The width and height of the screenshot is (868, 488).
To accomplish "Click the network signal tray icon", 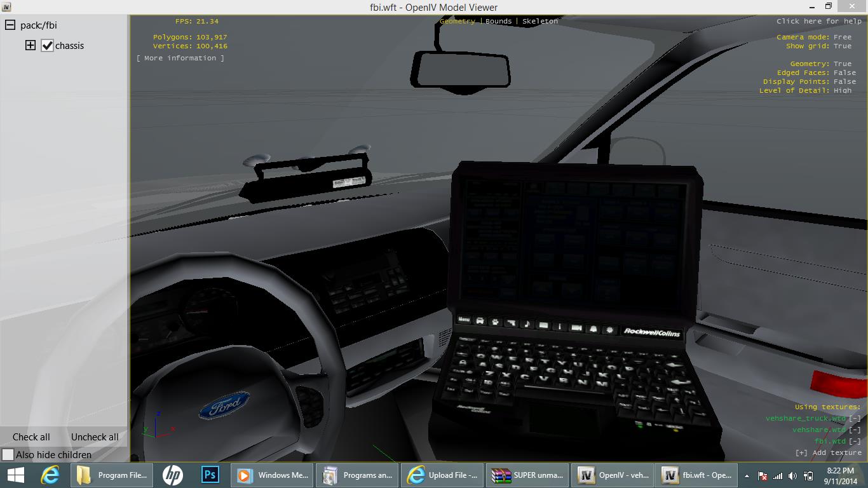I will (x=777, y=476).
